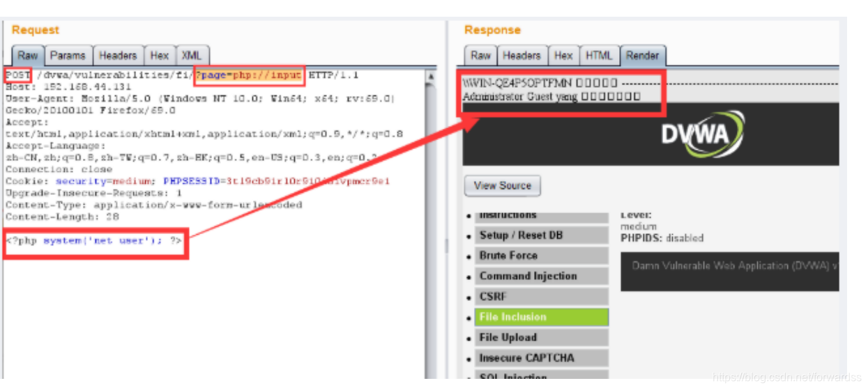Screen dimensions: 868x390
Task: Go to Brute Force page
Action: pos(542,256)
